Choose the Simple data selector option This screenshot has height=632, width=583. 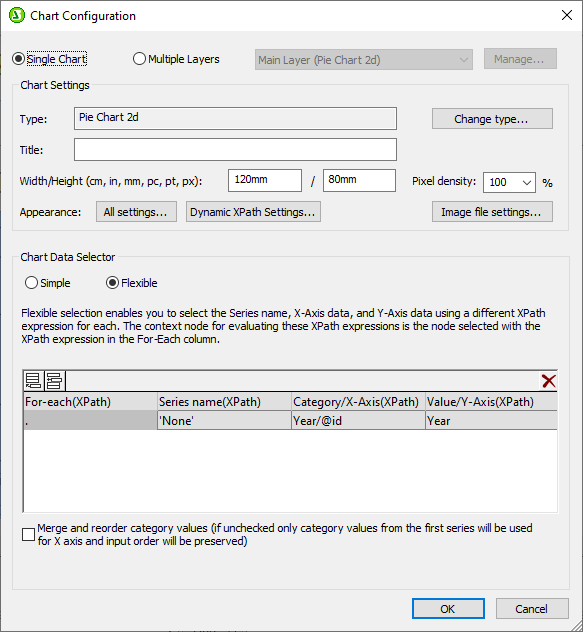[31, 283]
